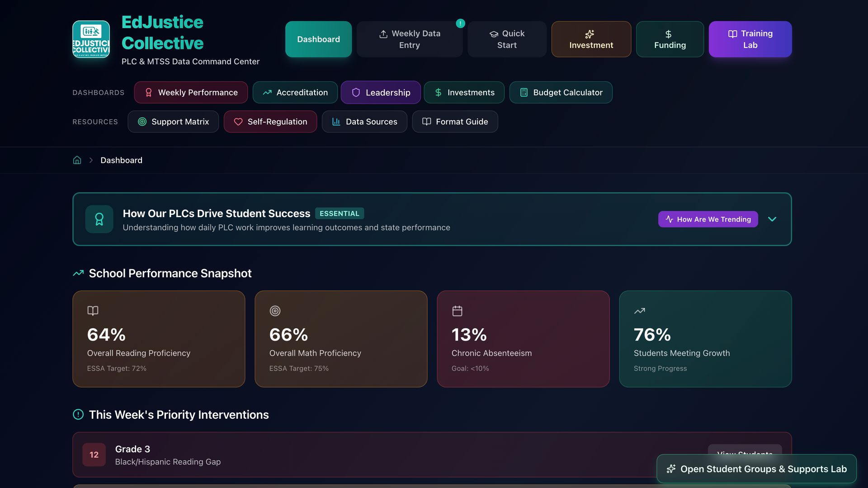Click the award ribbon icon in PLC banner

click(x=99, y=219)
